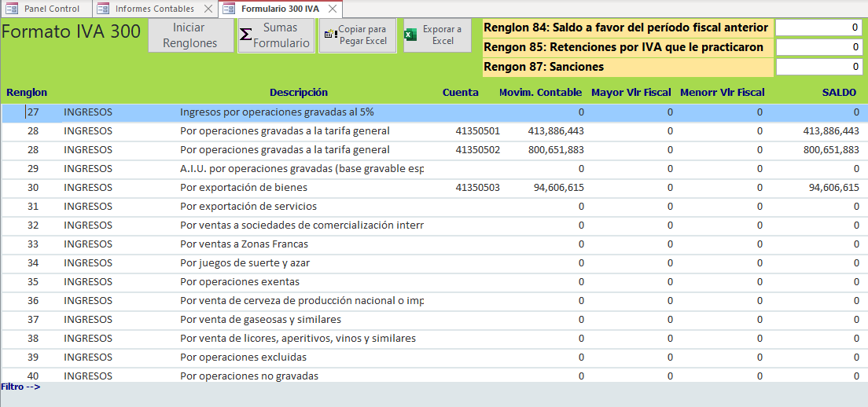Click 'Por venta de gaseosas y similares' description
The width and height of the screenshot is (868, 407).
[260, 319]
